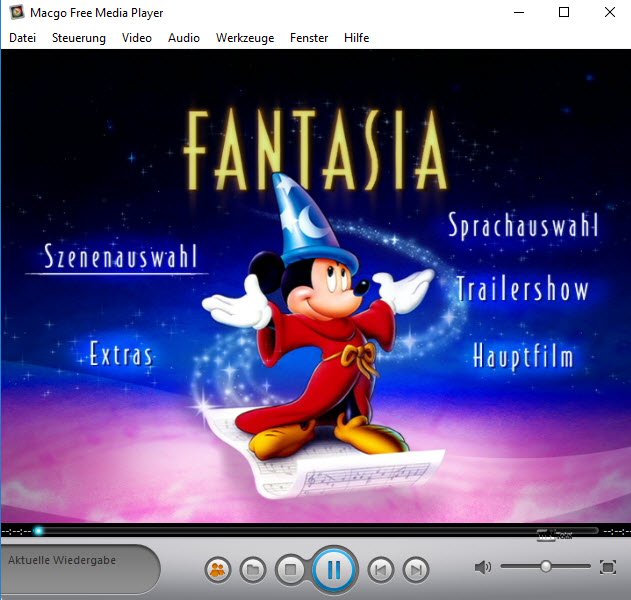631x600 pixels.
Task: Click the orange share people icon
Action: tap(218, 569)
